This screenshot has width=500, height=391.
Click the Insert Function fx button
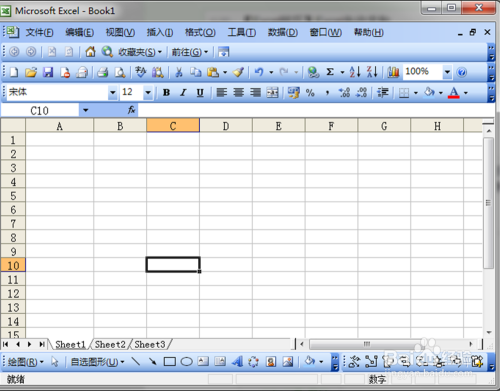point(131,110)
